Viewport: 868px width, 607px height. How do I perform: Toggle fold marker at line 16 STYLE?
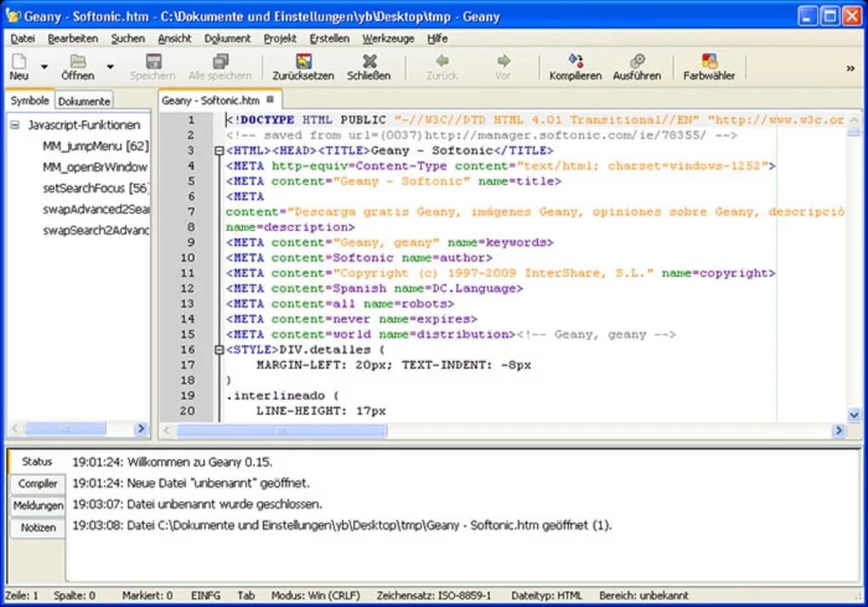click(219, 349)
